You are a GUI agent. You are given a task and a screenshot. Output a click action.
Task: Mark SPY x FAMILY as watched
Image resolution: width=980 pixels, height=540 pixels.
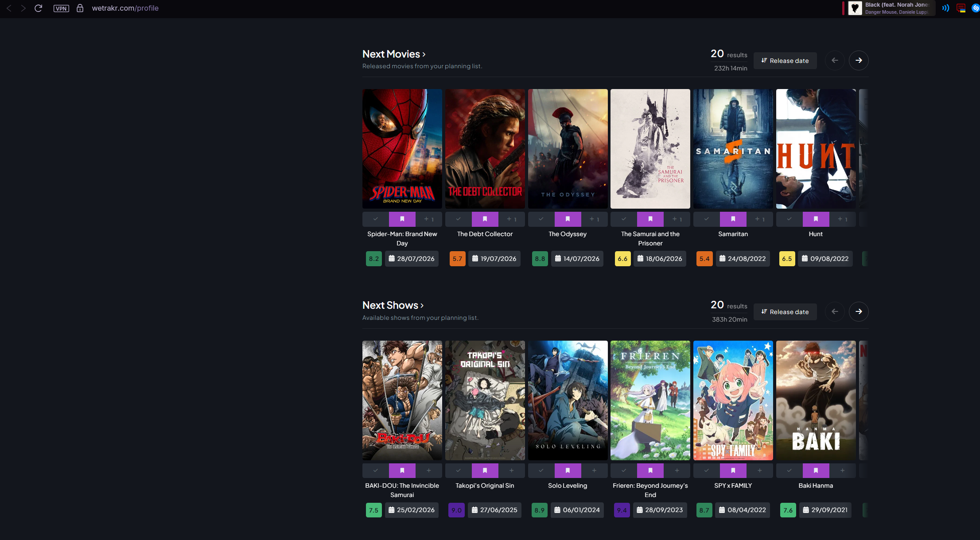click(707, 470)
